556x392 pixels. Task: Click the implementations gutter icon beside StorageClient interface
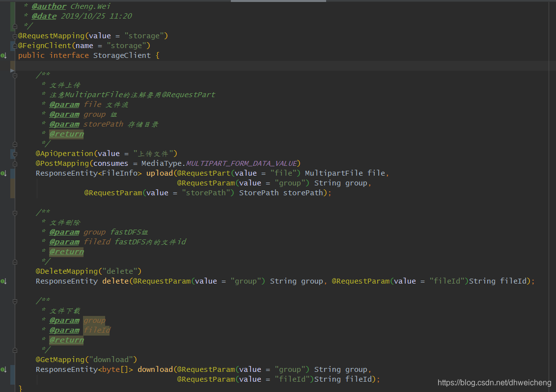3,55
